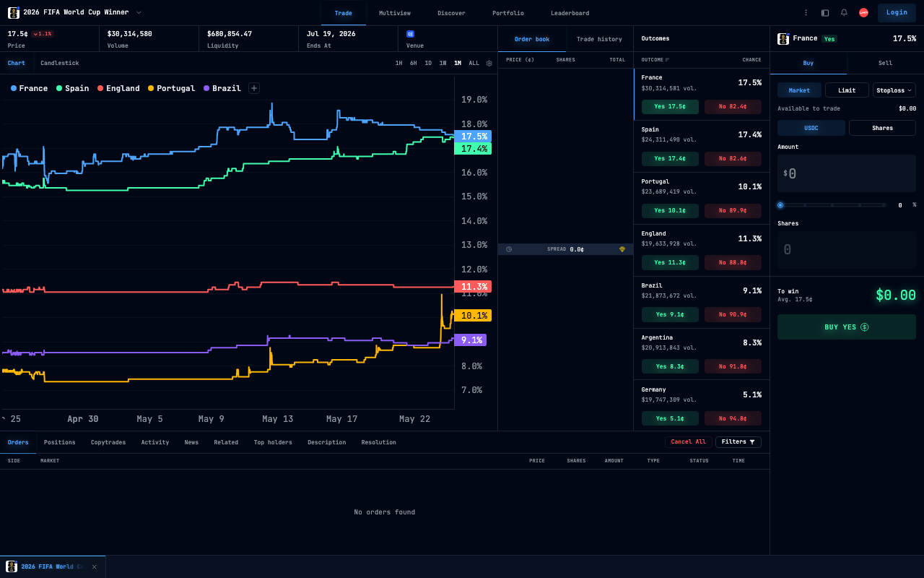This screenshot has height=578, width=924.
Task: Select the USDC amount mode
Action: click(x=811, y=128)
